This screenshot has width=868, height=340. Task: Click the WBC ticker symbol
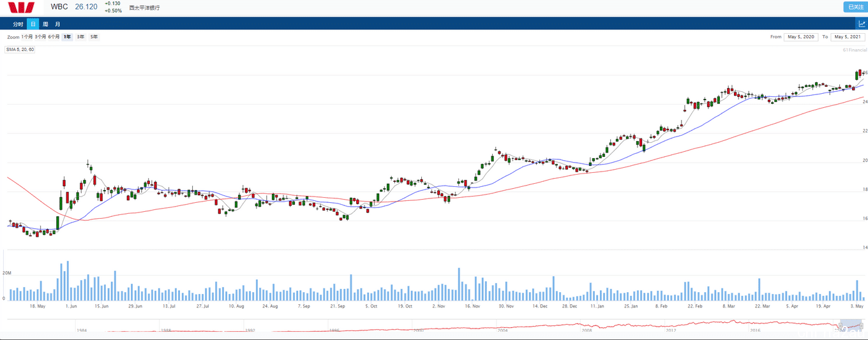[x=59, y=7]
